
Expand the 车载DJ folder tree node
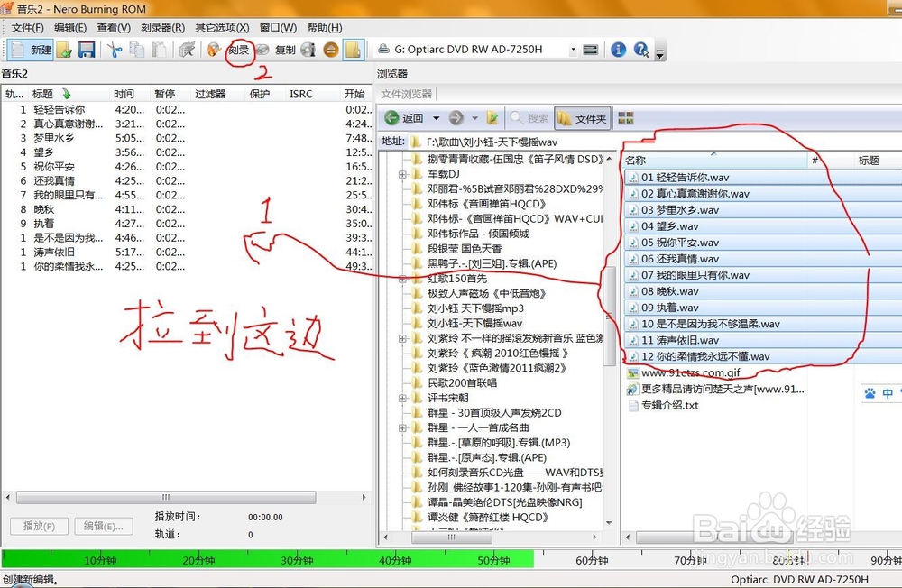click(402, 174)
